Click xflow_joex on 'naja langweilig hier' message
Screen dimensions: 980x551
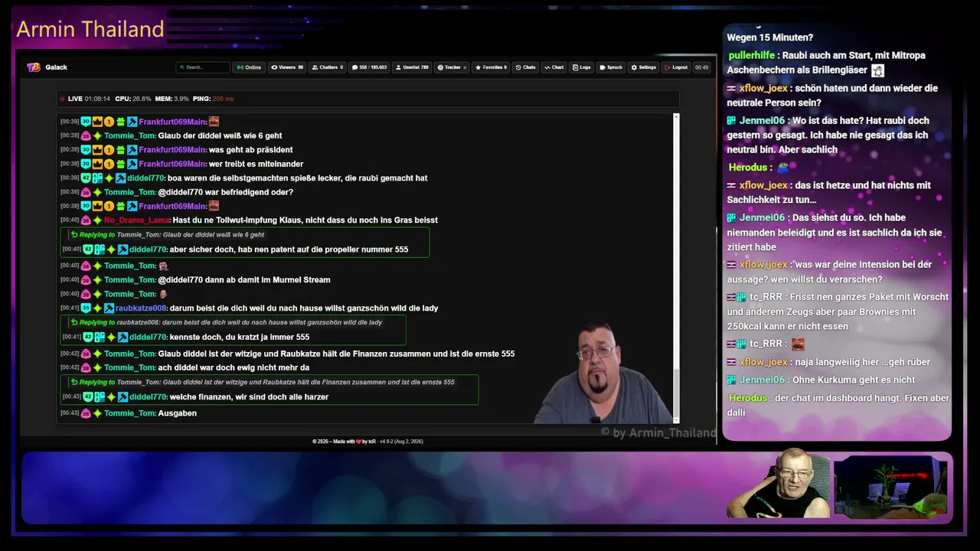tap(763, 362)
